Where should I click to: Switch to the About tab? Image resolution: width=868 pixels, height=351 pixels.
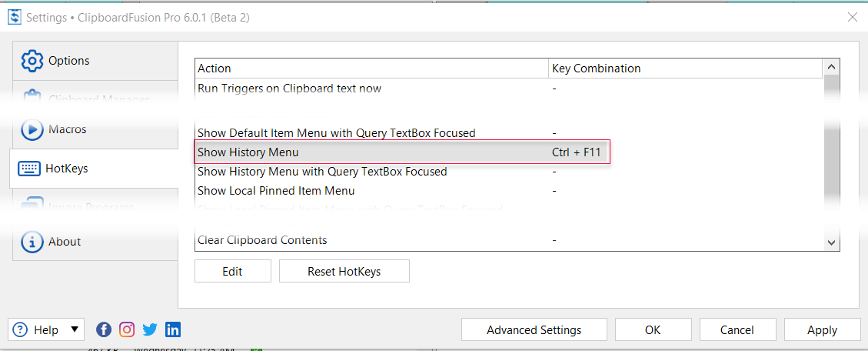(x=65, y=242)
